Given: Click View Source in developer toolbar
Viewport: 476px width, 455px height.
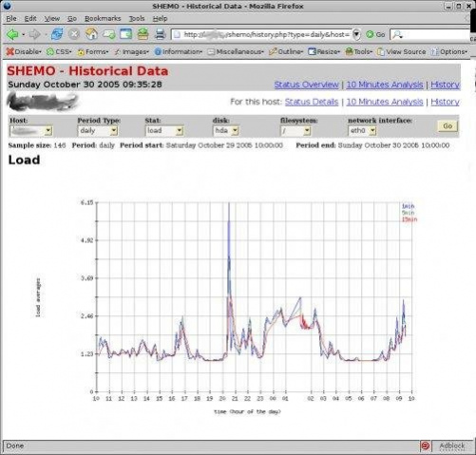Looking at the screenshot, I should (401, 51).
